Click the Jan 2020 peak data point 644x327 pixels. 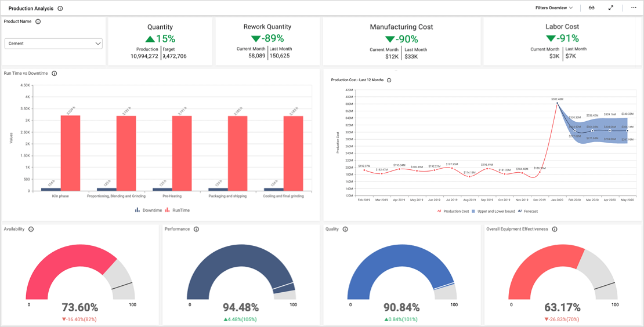557,103
